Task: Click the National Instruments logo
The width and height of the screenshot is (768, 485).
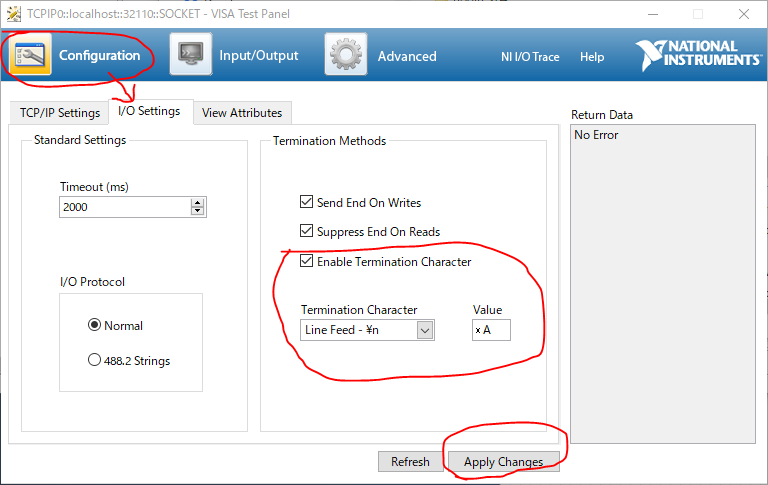Action: [x=698, y=54]
